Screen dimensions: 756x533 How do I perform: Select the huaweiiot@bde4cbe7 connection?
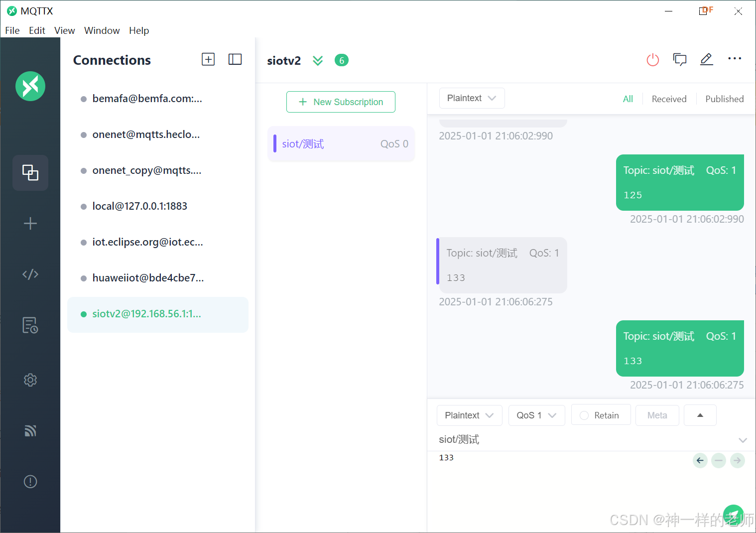click(158, 278)
